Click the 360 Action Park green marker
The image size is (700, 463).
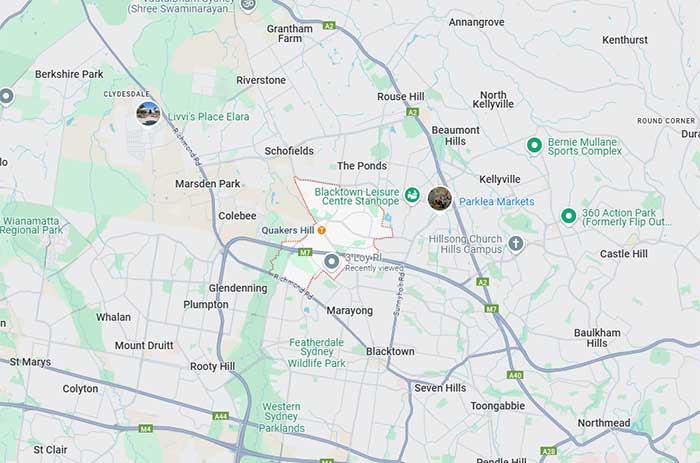568,216
